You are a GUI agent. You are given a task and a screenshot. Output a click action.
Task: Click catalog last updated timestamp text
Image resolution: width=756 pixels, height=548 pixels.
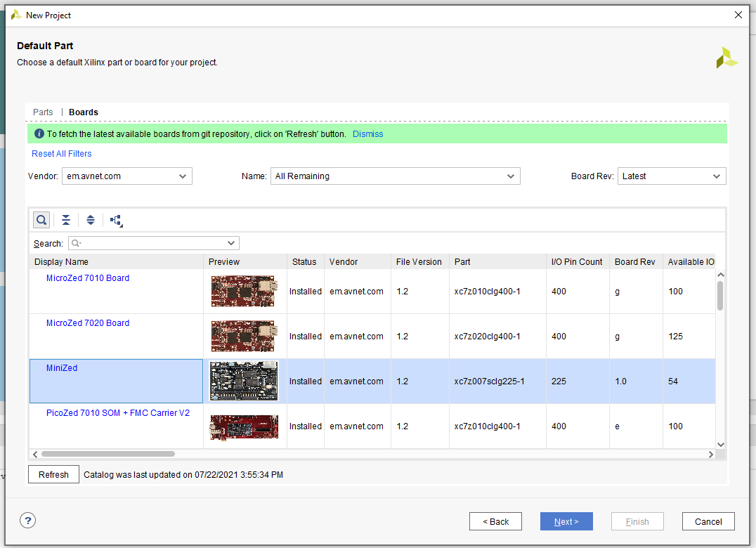pyautogui.click(x=183, y=475)
